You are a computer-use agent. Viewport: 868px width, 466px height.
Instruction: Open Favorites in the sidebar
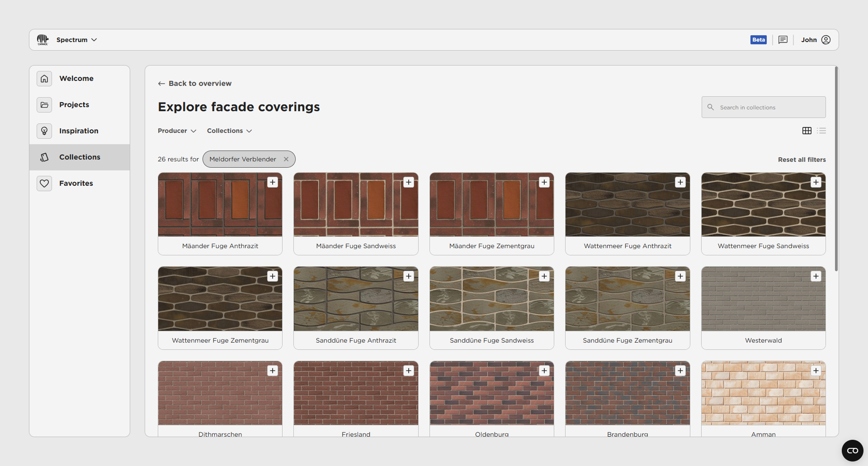tap(76, 184)
